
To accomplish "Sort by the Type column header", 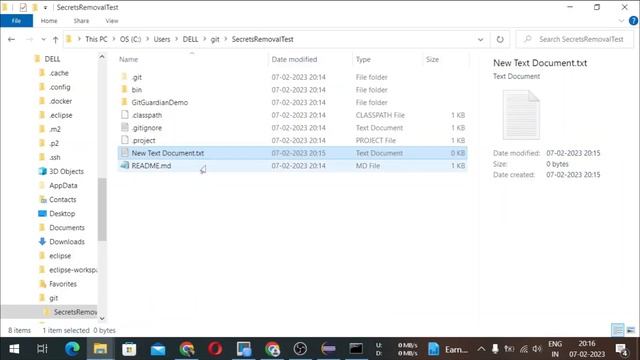I will [363, 59].
